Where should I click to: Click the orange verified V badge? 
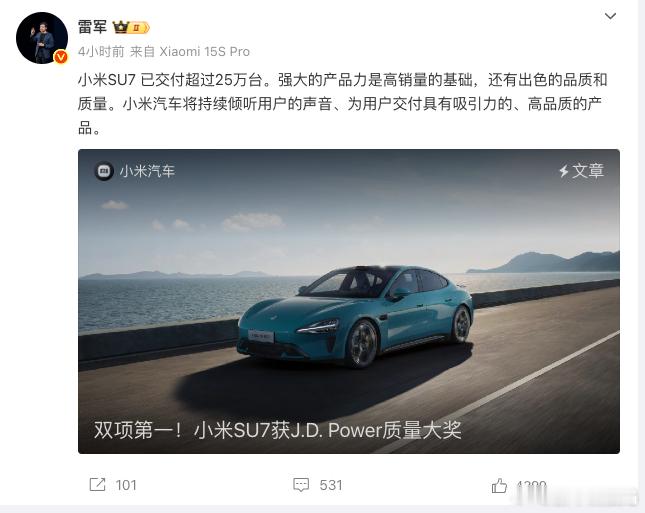coord(61,57)
